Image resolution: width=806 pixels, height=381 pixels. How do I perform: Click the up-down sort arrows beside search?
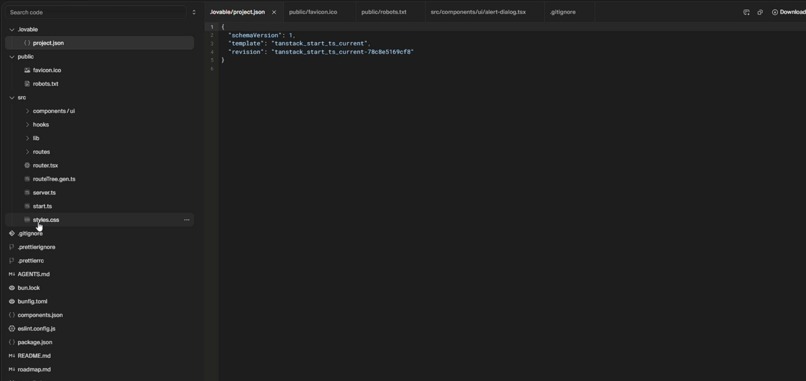(x=194, y=12)
